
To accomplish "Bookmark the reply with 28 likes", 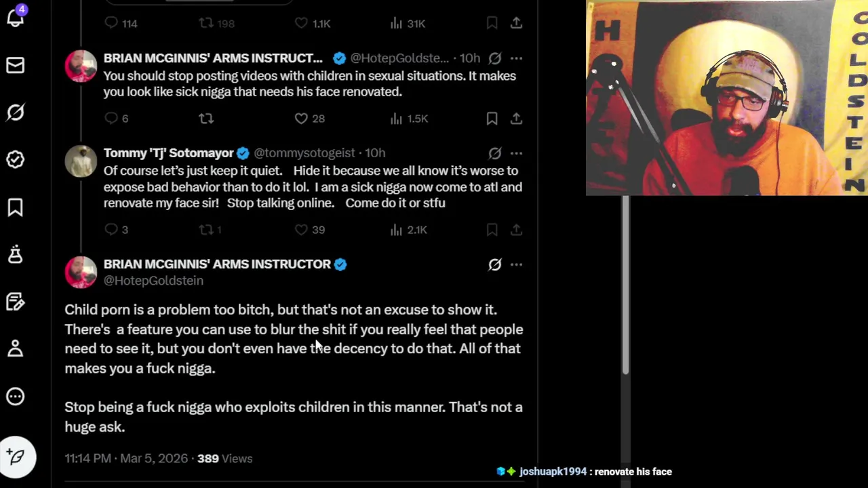I will (492, 119).
